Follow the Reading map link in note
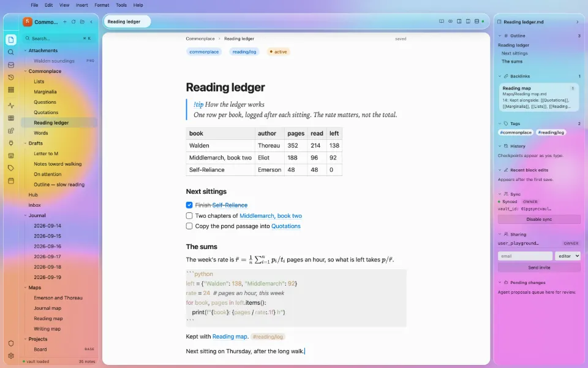The image size is (588, 368). 230,337
